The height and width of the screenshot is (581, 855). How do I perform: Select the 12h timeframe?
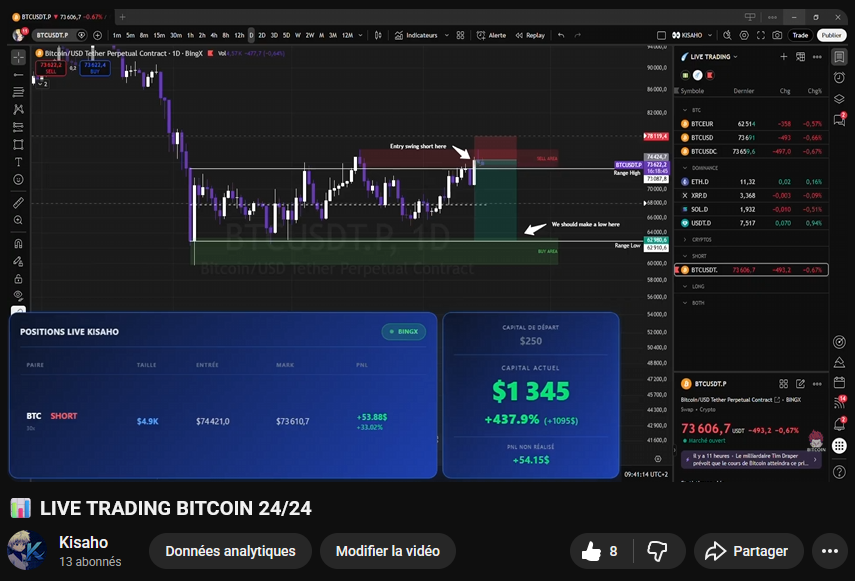239,35
